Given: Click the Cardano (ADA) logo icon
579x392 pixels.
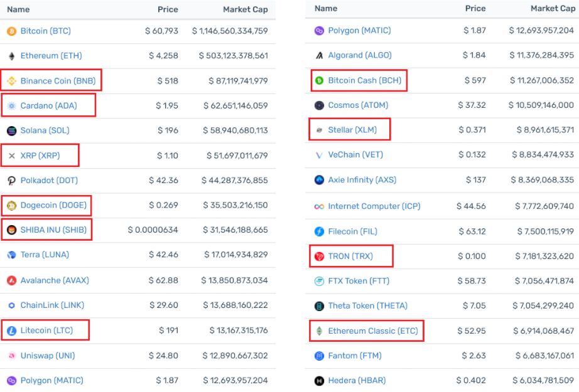Looking at the screenshot, I should click(11, 106).
